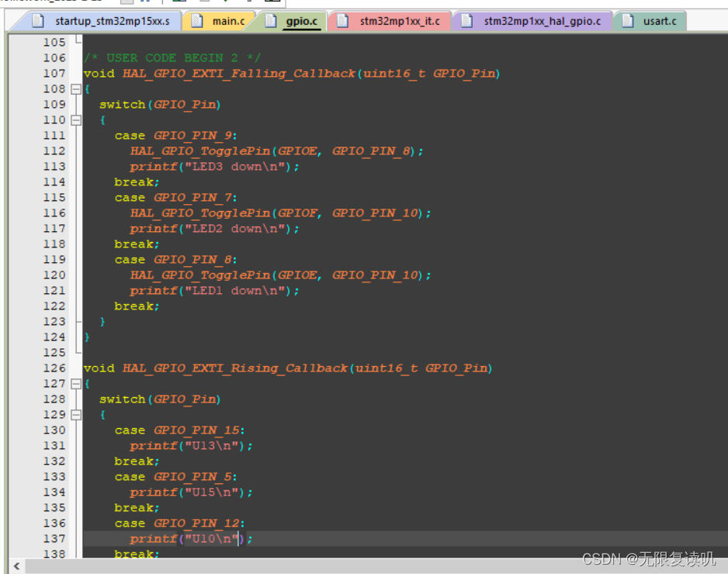Collapse the function body at line 127

(76, 384)
